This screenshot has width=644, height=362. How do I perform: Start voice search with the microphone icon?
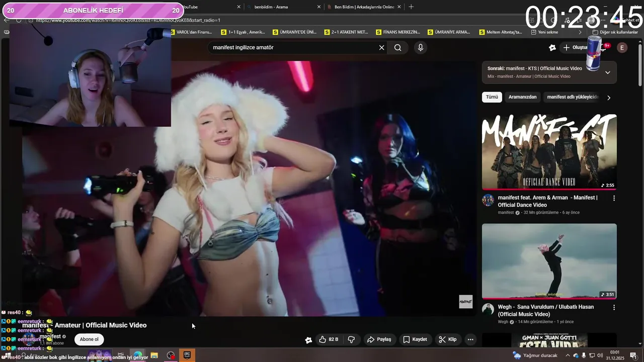421,48
